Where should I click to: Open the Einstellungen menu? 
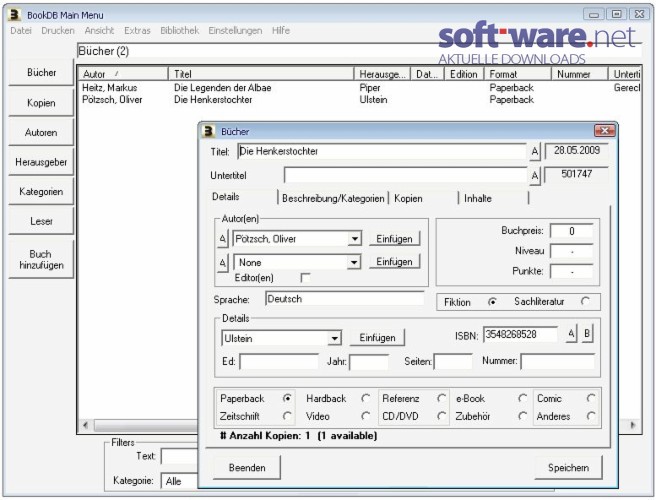click(x=235, y=31)
